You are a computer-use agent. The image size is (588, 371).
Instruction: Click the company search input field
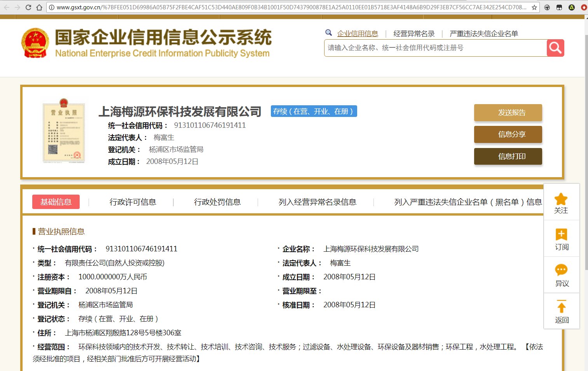(427, 48)
